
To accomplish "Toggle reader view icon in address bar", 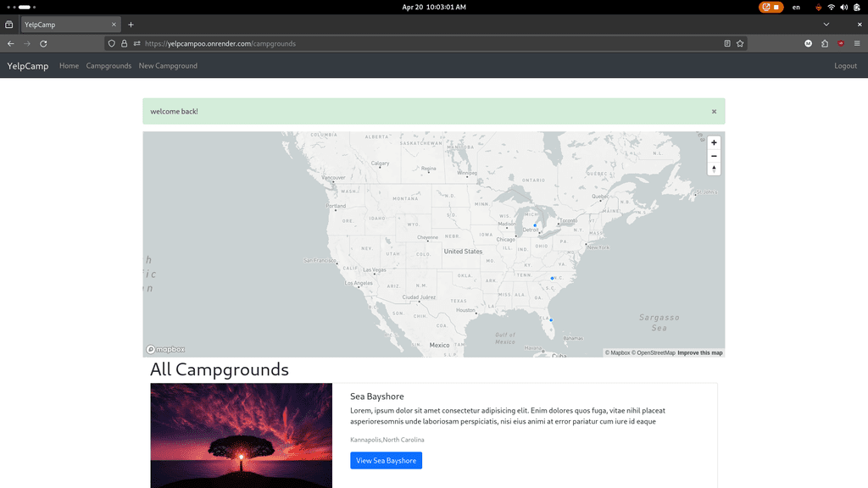I will click(726, 44).
